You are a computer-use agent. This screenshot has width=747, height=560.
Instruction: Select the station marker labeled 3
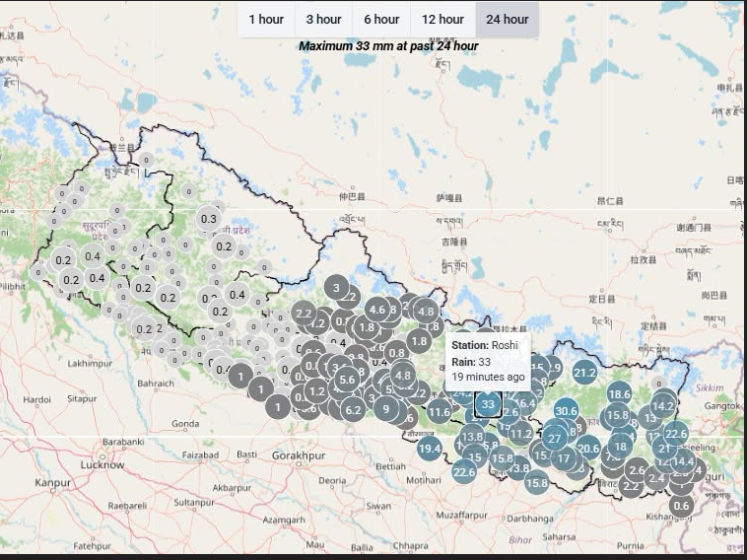coord(336,287)
